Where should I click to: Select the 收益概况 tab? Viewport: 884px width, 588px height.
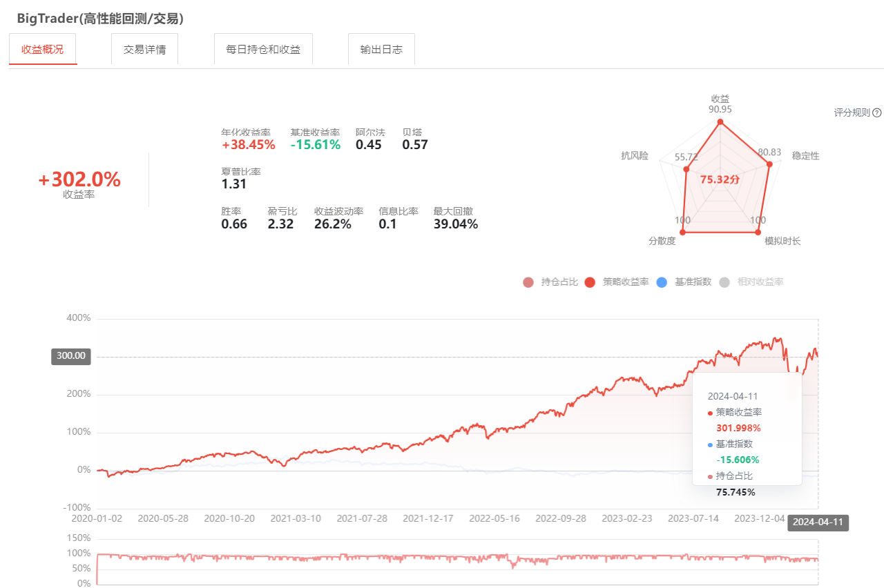tap(43, 50)
